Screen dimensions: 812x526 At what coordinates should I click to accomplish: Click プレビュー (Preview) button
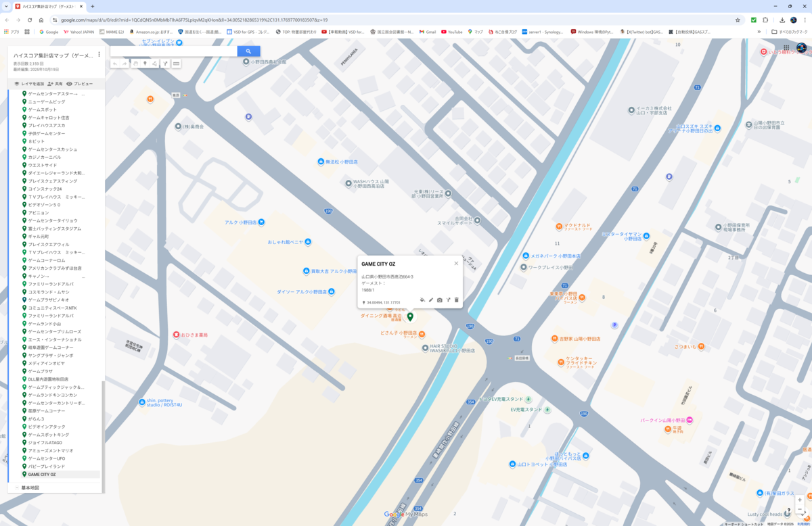(79, 83)
